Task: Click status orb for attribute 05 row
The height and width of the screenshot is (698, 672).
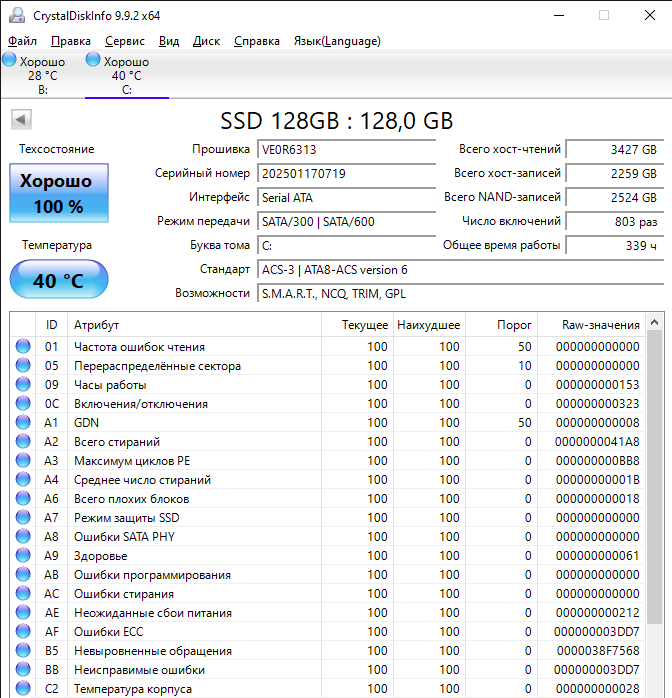Action: 23,365
